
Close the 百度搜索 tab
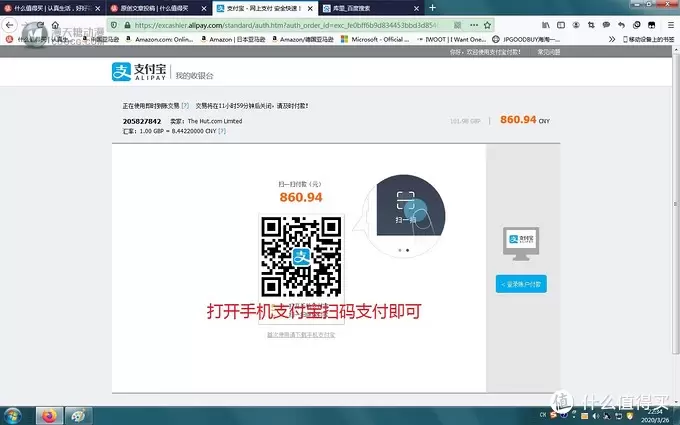click(x=416, y=8)
